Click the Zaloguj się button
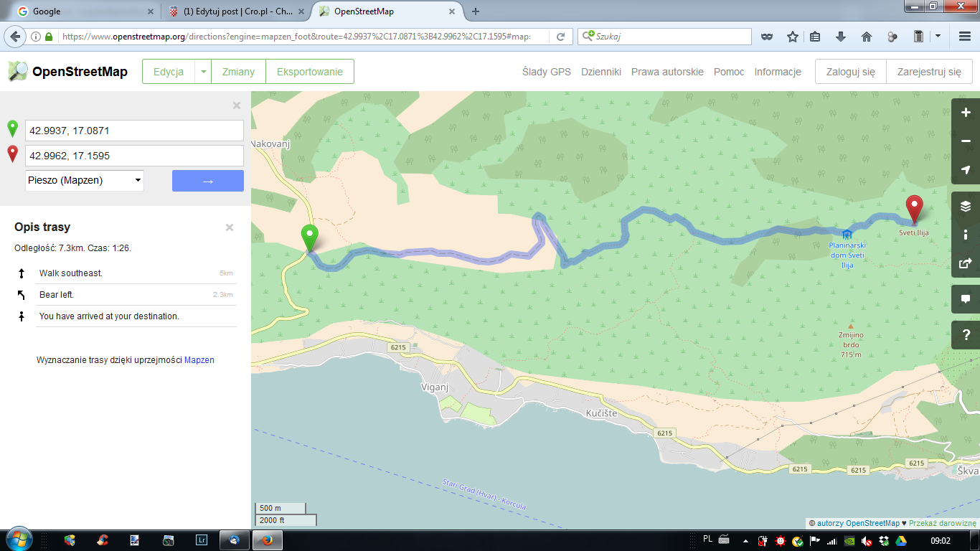 [x=851, y=72]
